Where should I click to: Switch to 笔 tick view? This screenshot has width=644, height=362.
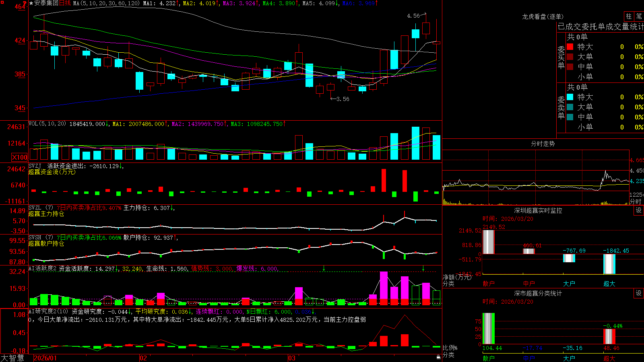[x=639, y=16]
